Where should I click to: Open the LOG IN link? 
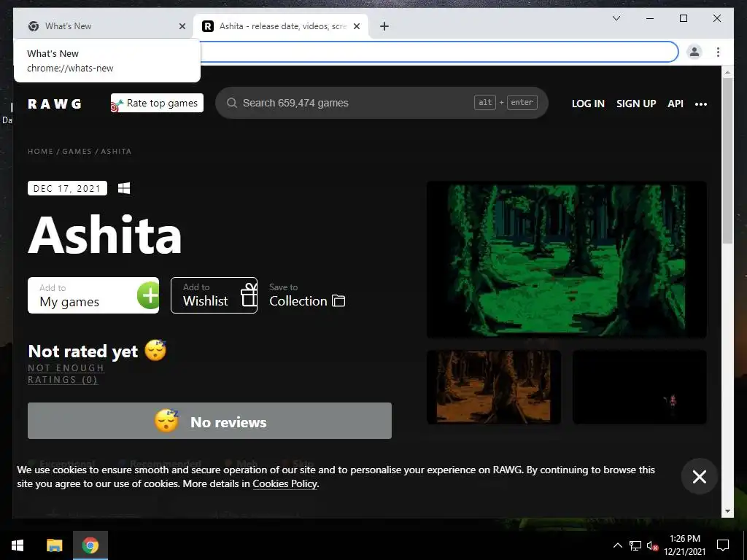588,104
